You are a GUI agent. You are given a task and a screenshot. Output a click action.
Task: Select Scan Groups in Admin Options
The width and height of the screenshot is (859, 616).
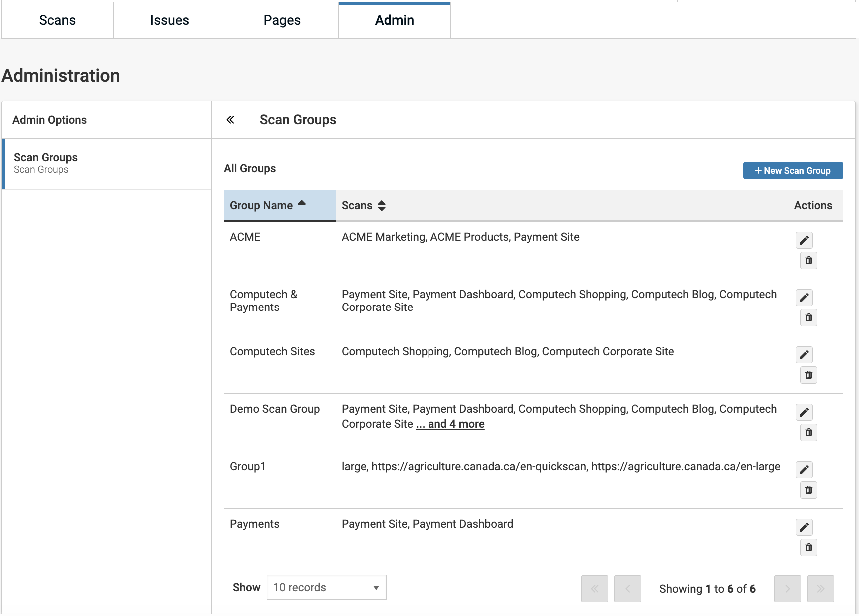tap(46, 163)
